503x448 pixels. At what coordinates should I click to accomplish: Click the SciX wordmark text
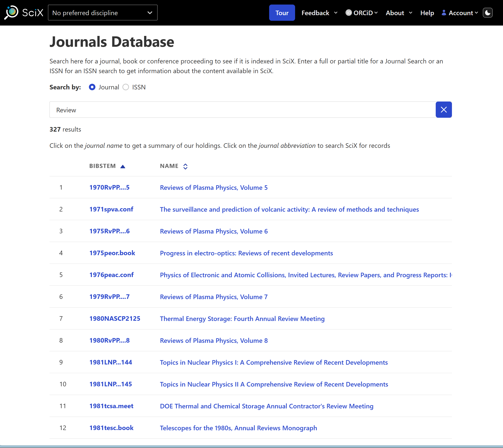coord(33,13)
